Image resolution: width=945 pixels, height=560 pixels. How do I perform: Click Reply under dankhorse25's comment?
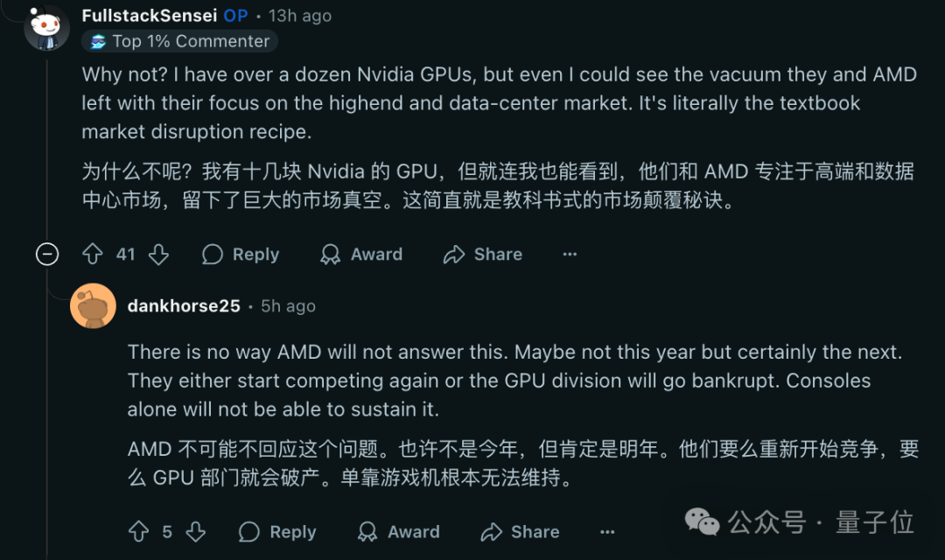[x=277, y=532]
